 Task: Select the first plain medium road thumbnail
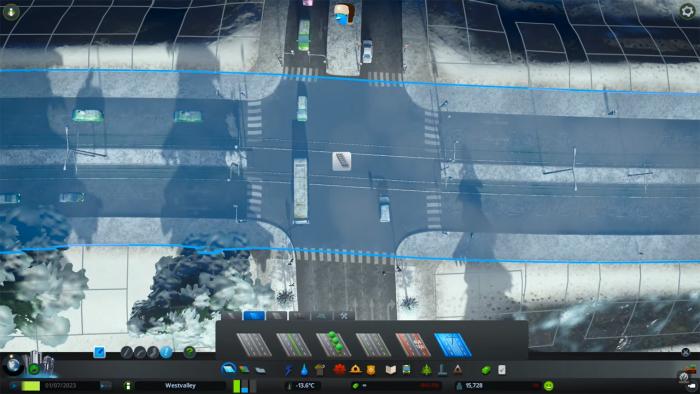[x=254, y=345]
